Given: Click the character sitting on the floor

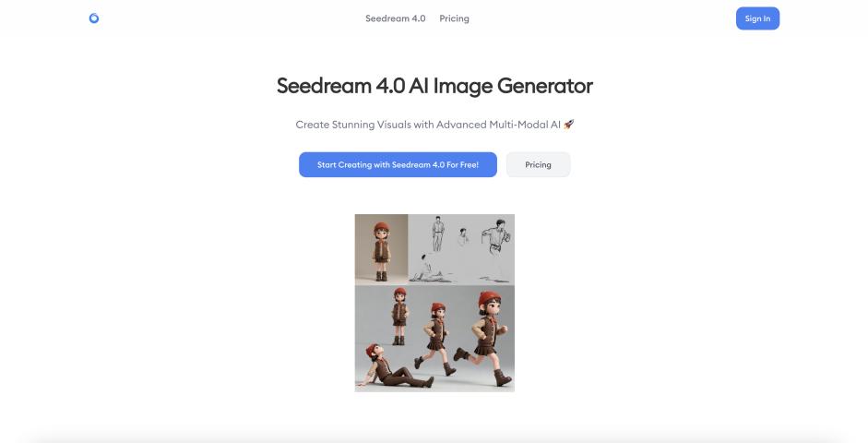Looking at the screenshot, I should (394, 366).
